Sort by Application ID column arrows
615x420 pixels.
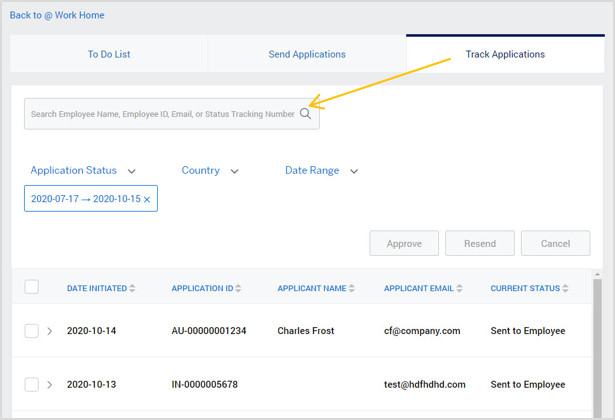click(x=238, y=289)
